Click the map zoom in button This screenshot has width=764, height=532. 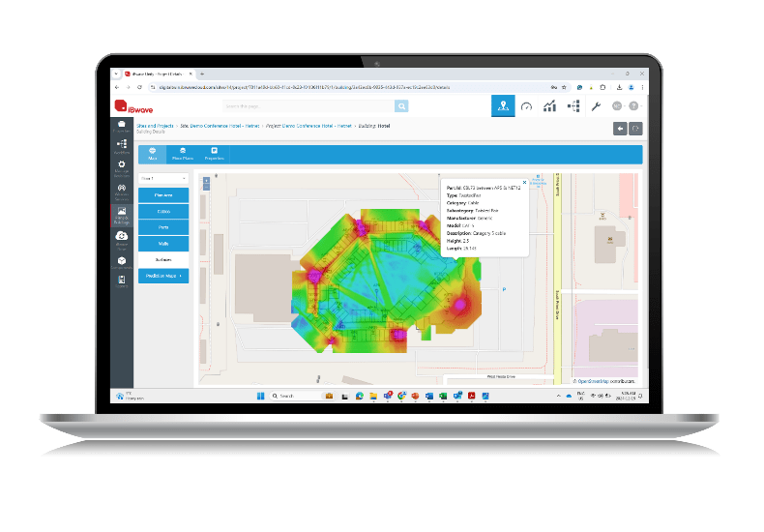coord(206,180)
